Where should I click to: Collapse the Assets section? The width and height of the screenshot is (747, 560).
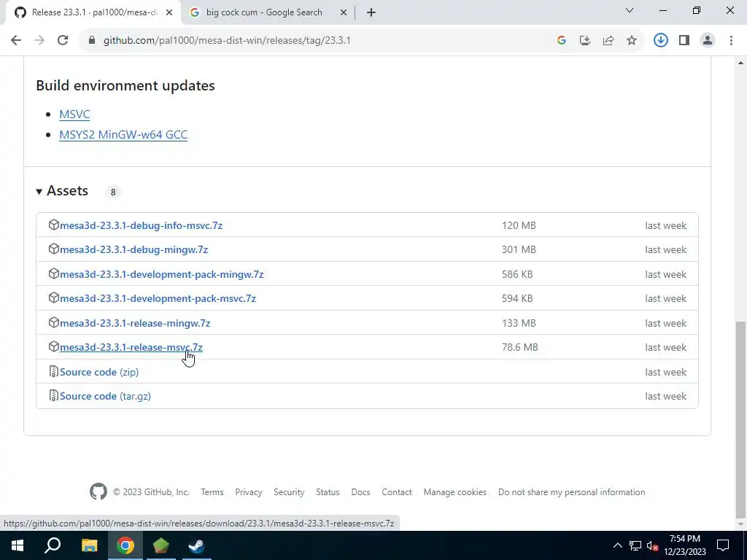pyautogui.click(x=62, y=191)
